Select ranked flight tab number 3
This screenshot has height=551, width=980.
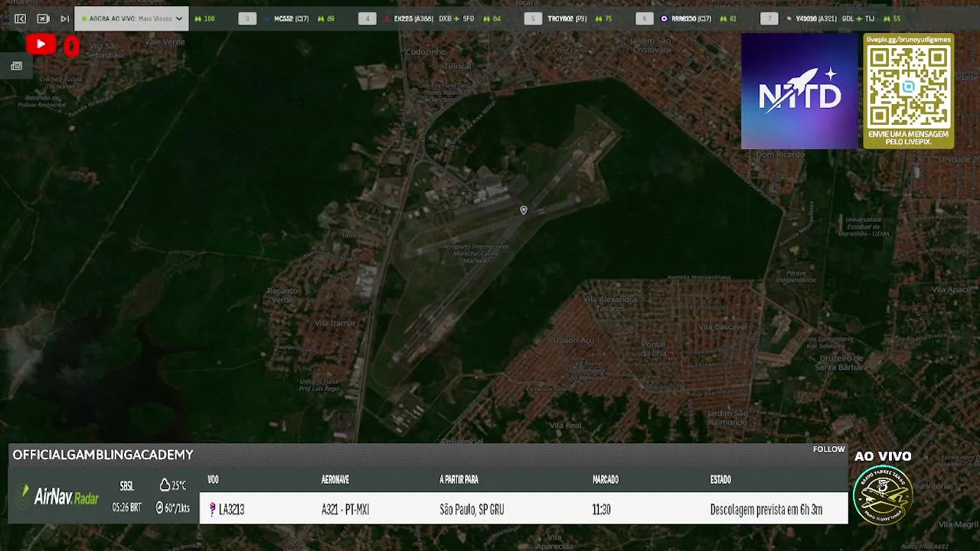pos(247,18)
